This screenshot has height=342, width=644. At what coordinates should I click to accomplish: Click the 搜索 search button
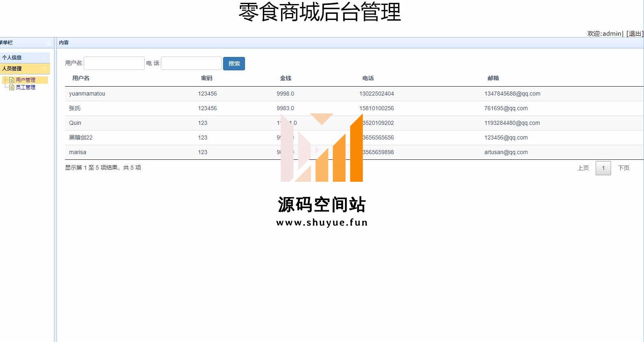pyautogui.click(x=234, y=63)
